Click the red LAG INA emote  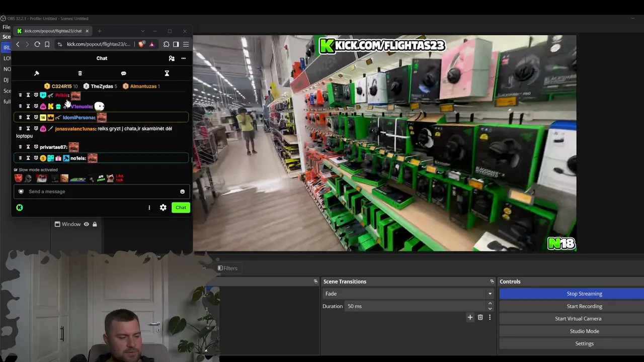[x=119, y=178]
